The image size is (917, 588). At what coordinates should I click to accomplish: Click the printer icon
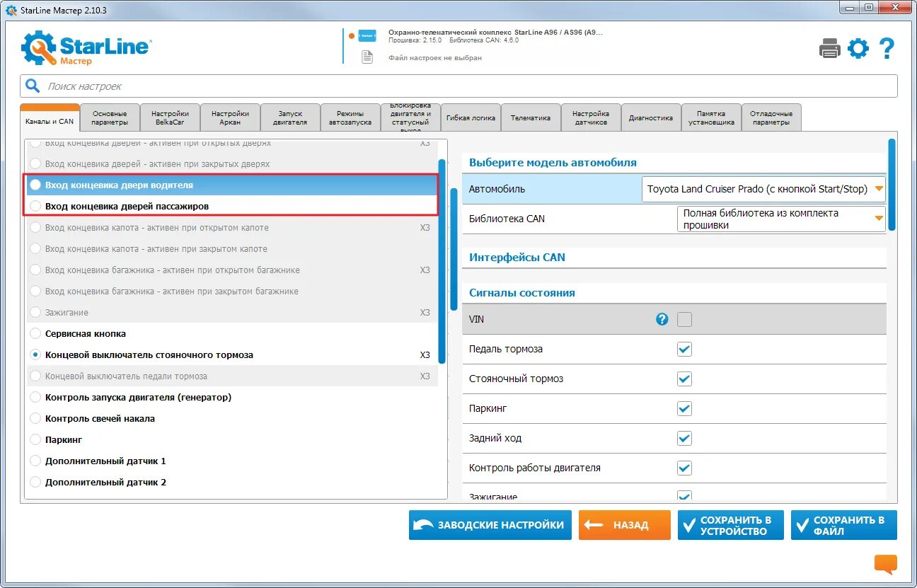tap(830, 48)
